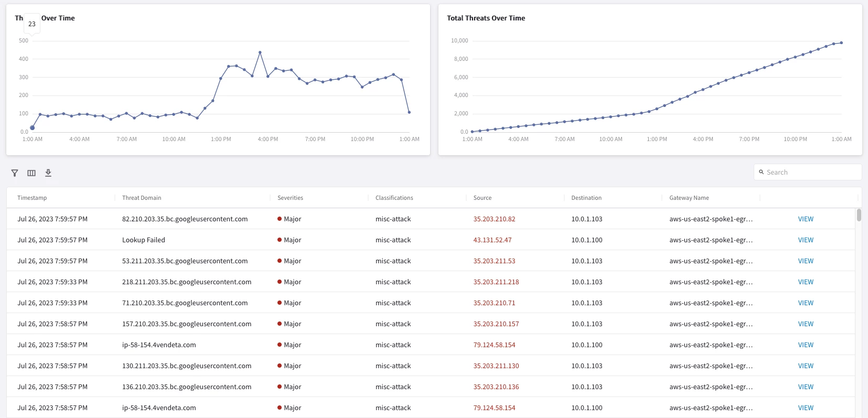868x418 pixels.
Task: Click the Classifications column header
Action: click(x=394, y=198)
